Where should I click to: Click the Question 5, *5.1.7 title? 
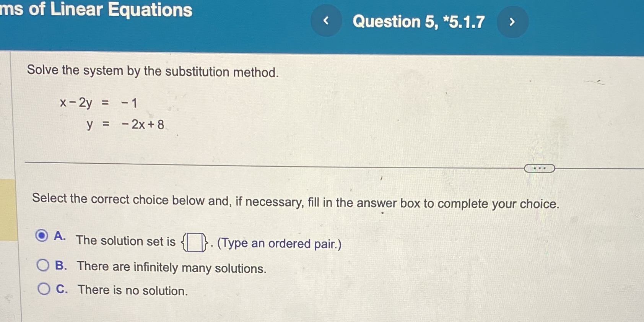click(418, 22)
